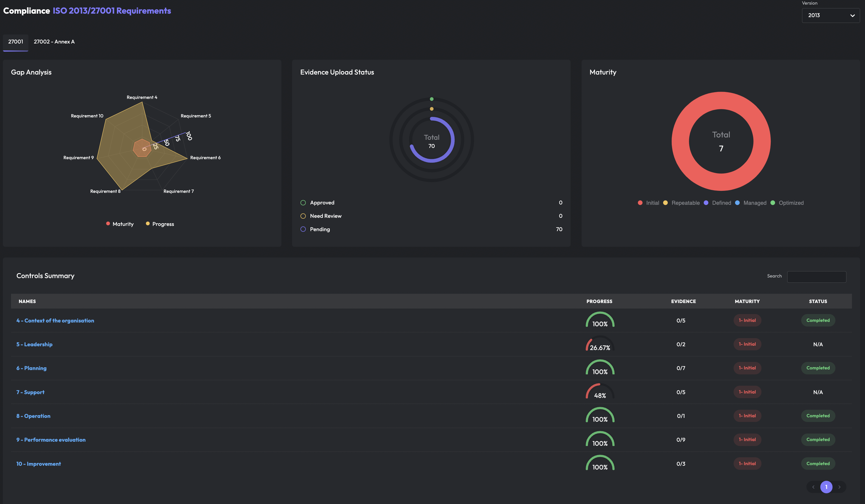Click the 1- Initial badge for Leadership
The height and width of the screenshot is (504, 865).
pyautogui.click(x=747, y=344)
